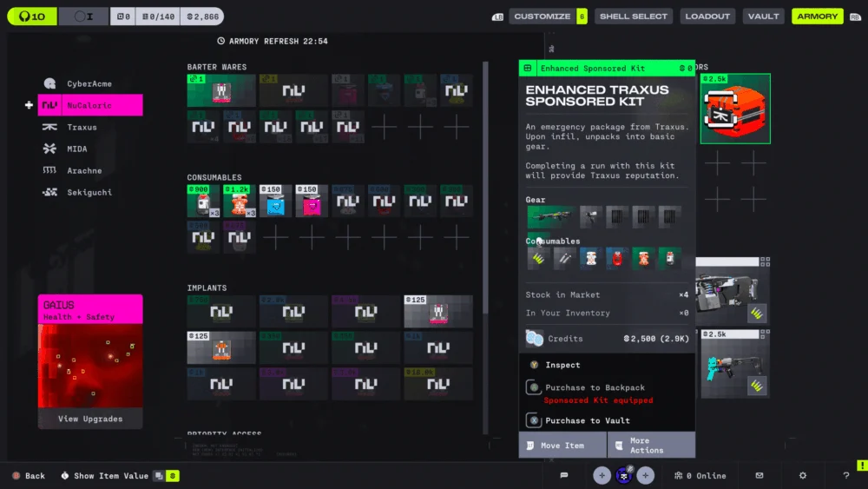Screen dimensions: 868x489
Task: Open settings gear in bottom bar
Action: click(802, 475)
